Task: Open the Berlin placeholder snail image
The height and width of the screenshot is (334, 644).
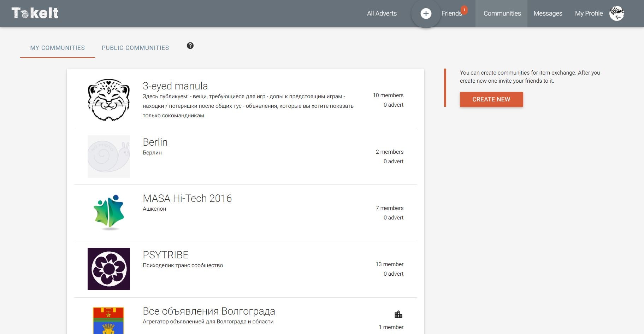Action: [x=109, y=157]
